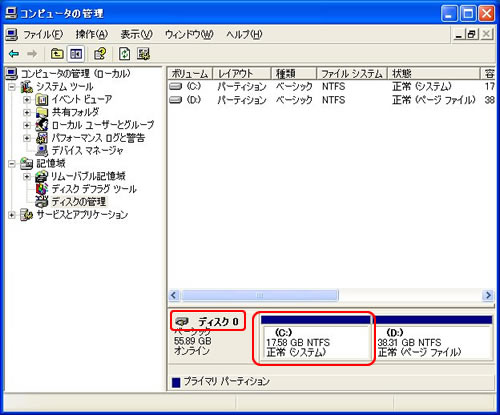
Task: Select ディスクの管理 in the tree
Action: [x=79, y=202]
